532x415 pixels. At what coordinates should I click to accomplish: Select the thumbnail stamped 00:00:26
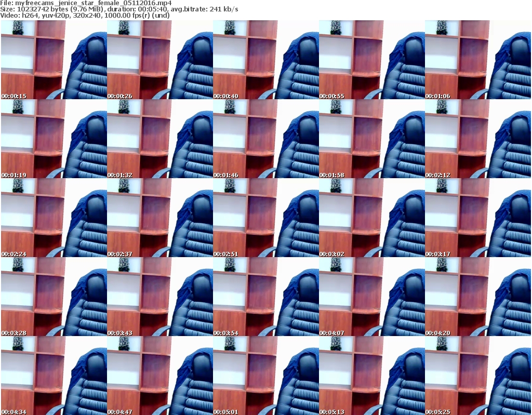(160, 60)
